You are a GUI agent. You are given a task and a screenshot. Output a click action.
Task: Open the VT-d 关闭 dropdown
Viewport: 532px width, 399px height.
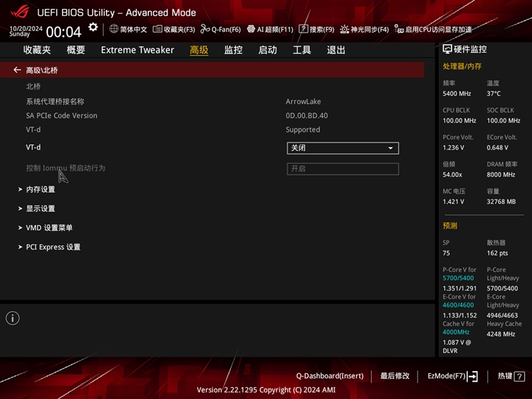390,148
